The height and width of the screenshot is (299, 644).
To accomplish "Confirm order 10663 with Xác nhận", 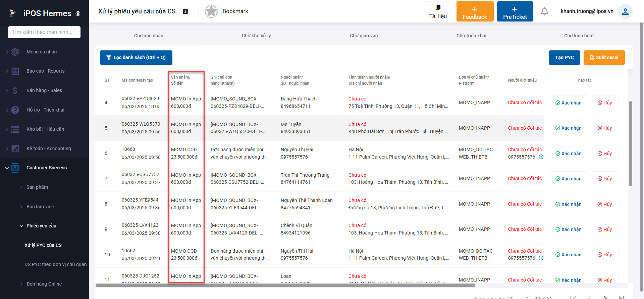I will click(x=569, y=154).
